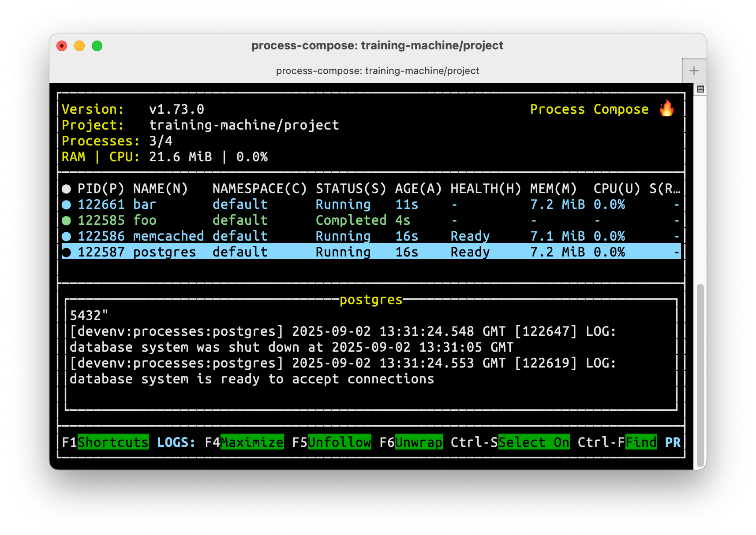
Task: Click the status dot for memcached
Action: [x=67, y=236]
